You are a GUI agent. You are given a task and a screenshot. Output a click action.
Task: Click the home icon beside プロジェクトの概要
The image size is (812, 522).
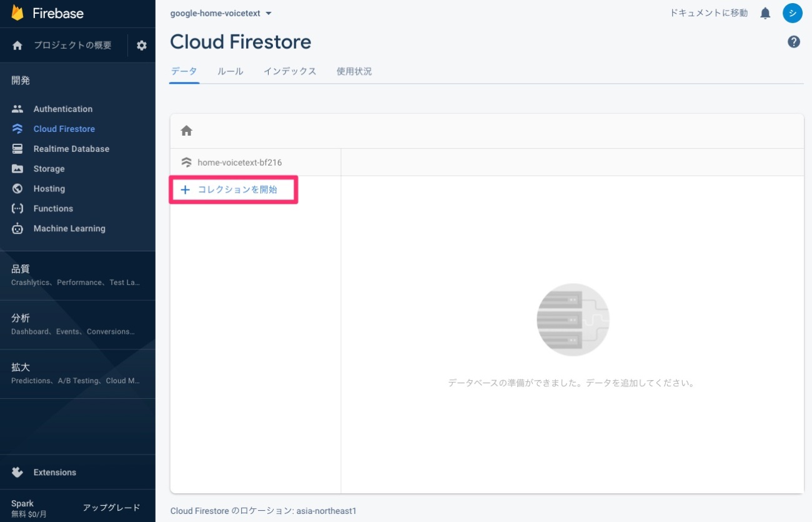point(17,45)
